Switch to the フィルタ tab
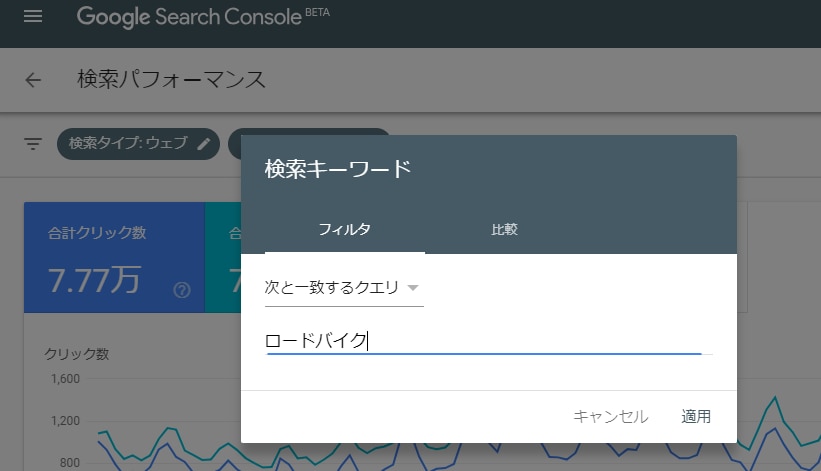This screenshot has height=471, width=821. (x=345, y=229)
